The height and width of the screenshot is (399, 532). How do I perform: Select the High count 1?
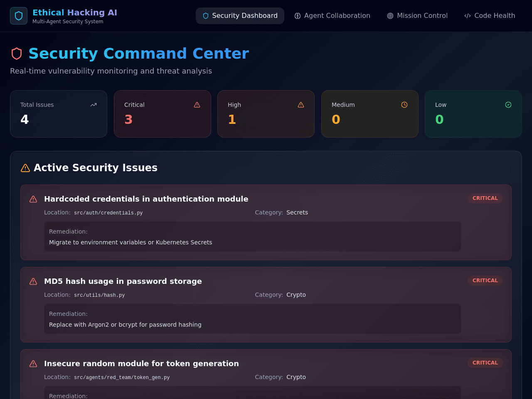point(232,120)
